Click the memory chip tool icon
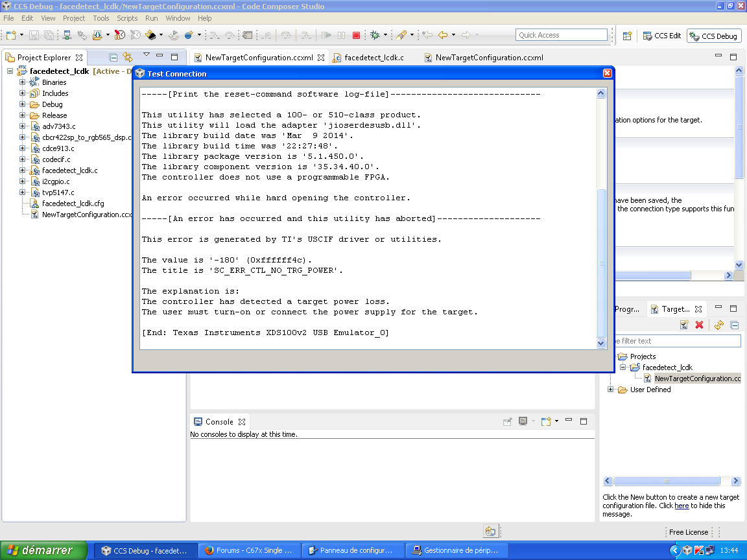The width and height of the screenshot is (747, 560). (151, 35)
